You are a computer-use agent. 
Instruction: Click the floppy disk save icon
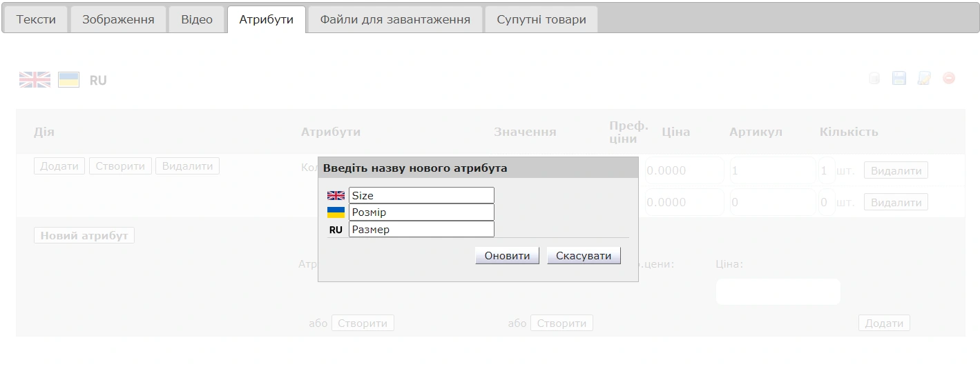(x=899, y=79)
